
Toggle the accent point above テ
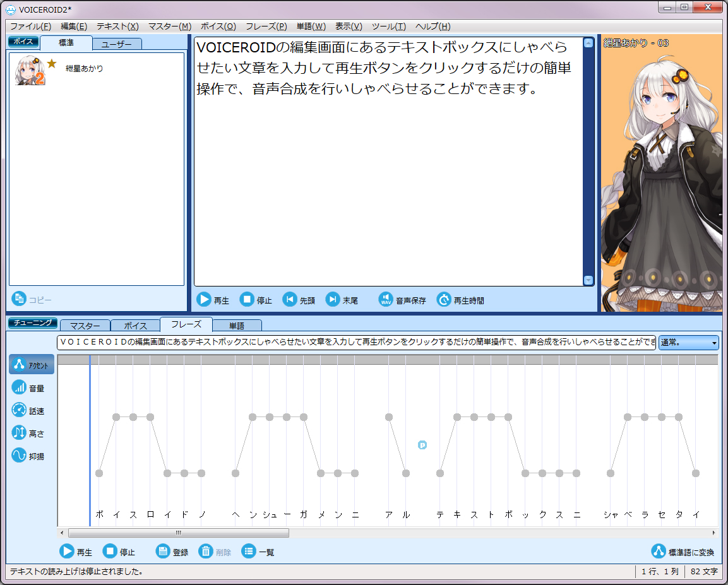pyautogui.click(x=440, y=473)
